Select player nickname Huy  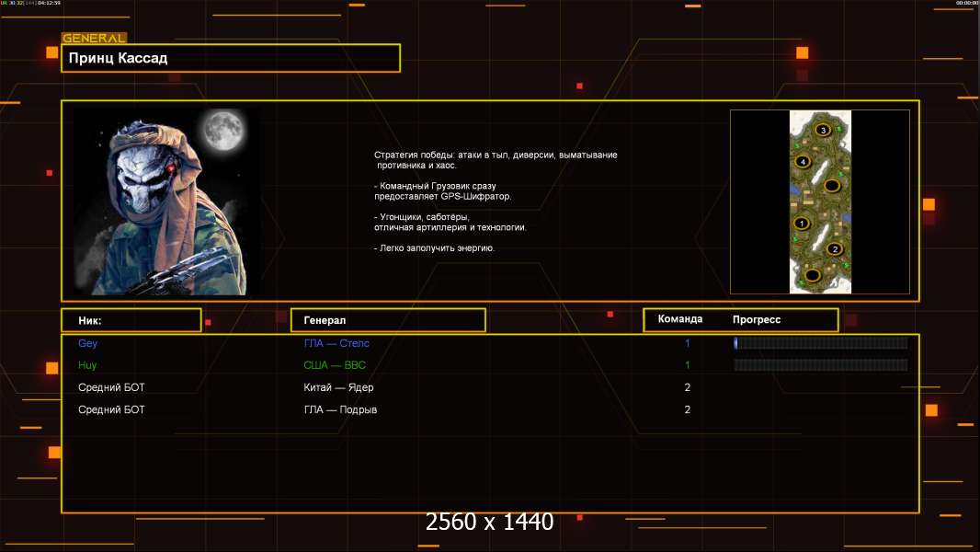87,365
